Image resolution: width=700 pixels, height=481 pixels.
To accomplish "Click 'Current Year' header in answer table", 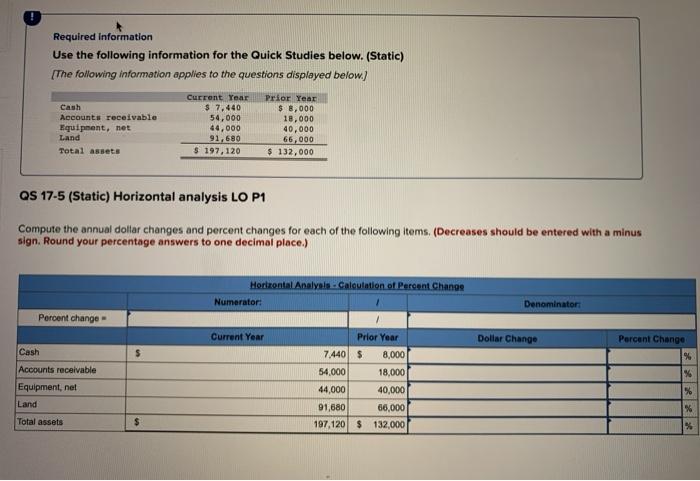I will pyautogui.click(x=237, y=337).
